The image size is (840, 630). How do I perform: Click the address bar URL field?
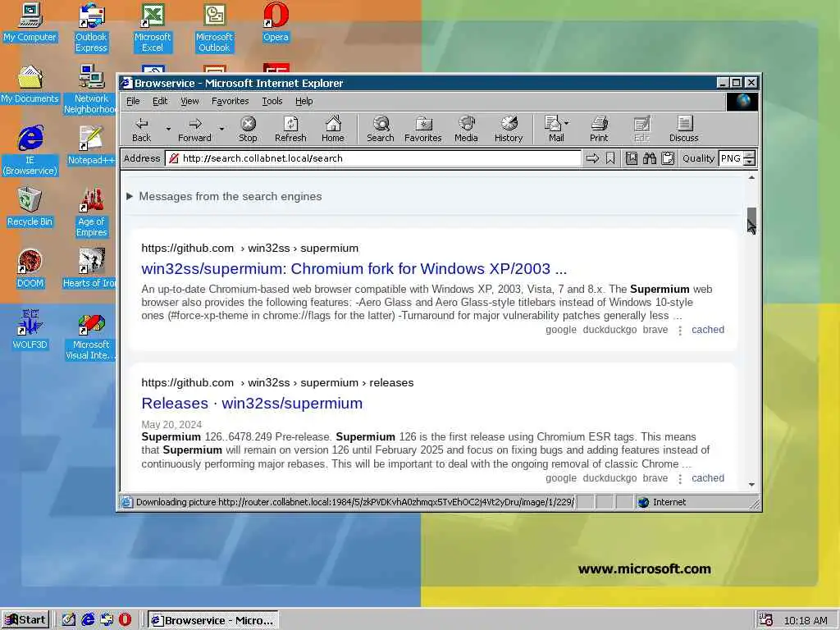[373, 158]
